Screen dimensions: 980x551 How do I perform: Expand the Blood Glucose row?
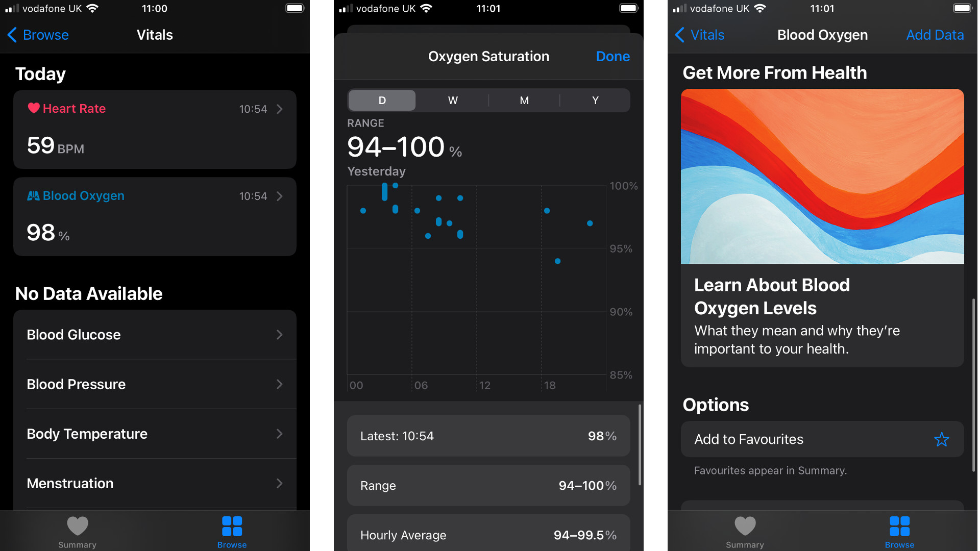point(154,334)
